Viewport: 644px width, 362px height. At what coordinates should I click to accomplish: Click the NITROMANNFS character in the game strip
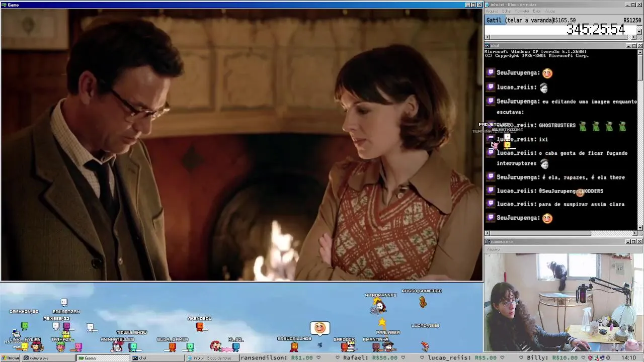coord(380,306)
